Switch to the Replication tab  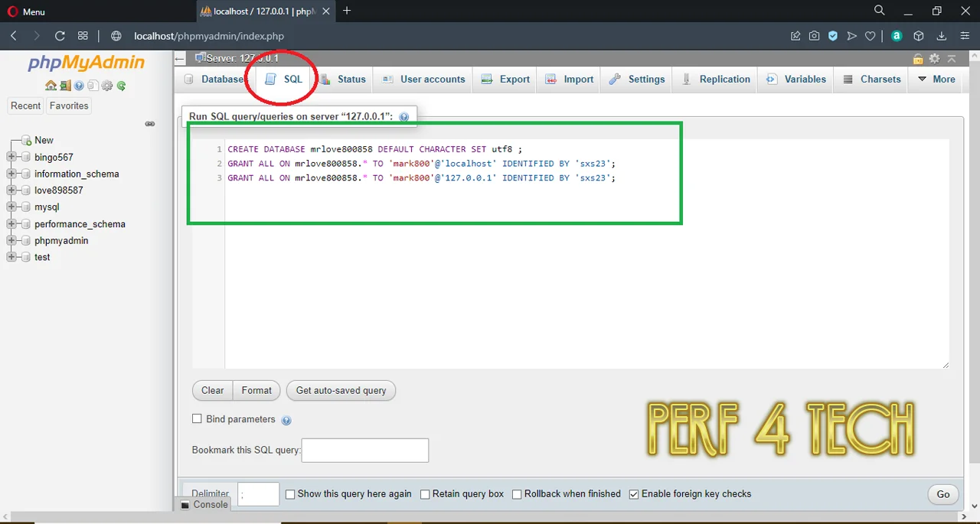coord(715,79)
